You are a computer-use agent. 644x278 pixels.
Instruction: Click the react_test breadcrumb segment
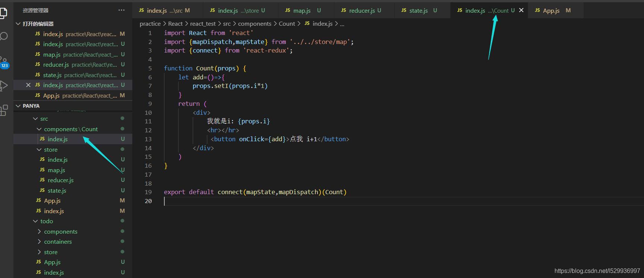tap(203, 23)
